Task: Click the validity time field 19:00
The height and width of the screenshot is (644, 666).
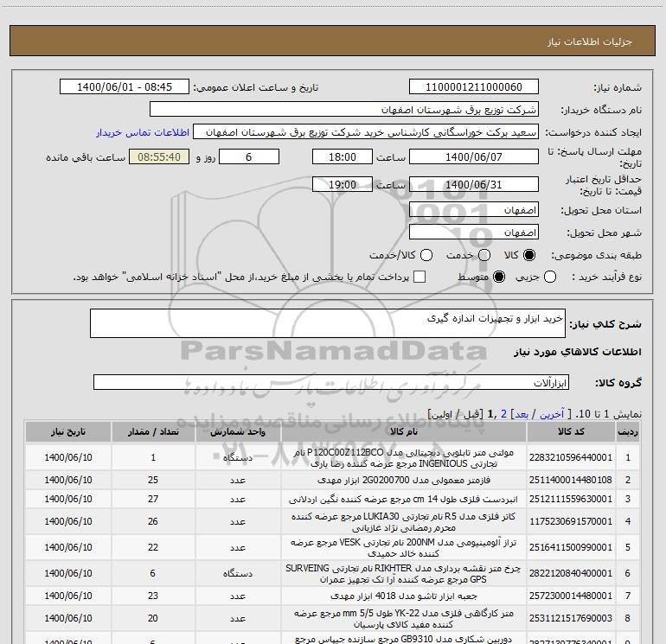Action: coord(343,184)
